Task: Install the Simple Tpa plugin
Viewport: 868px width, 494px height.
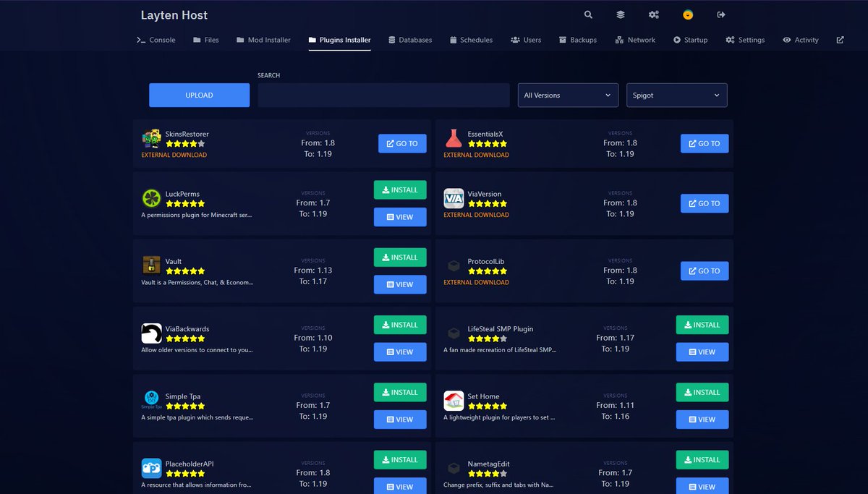Action: coord(400,392)
